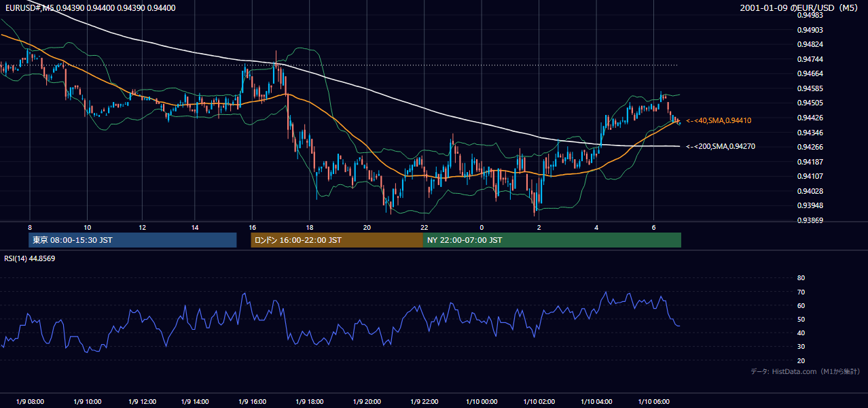
Task: Select the NY 22:00-07:00 JST session bar
Action: click(x=552, y=240)
